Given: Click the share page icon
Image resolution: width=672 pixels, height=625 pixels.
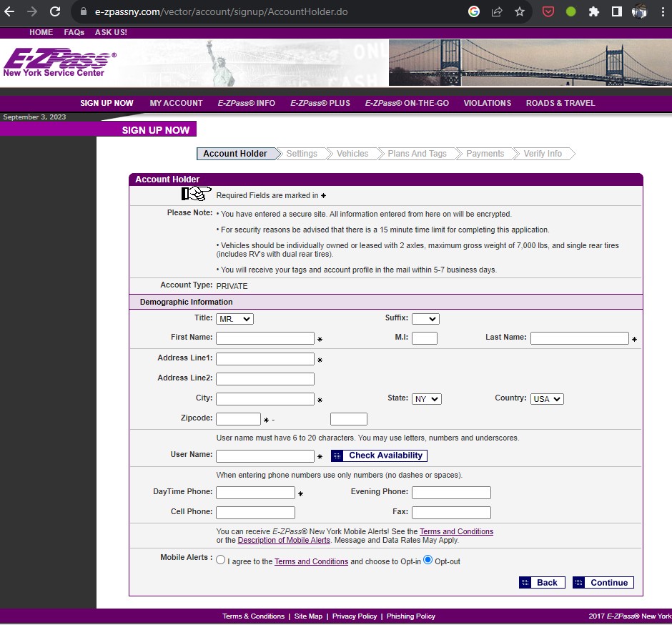Looking at the screenshot, I should tap(497, 11).
